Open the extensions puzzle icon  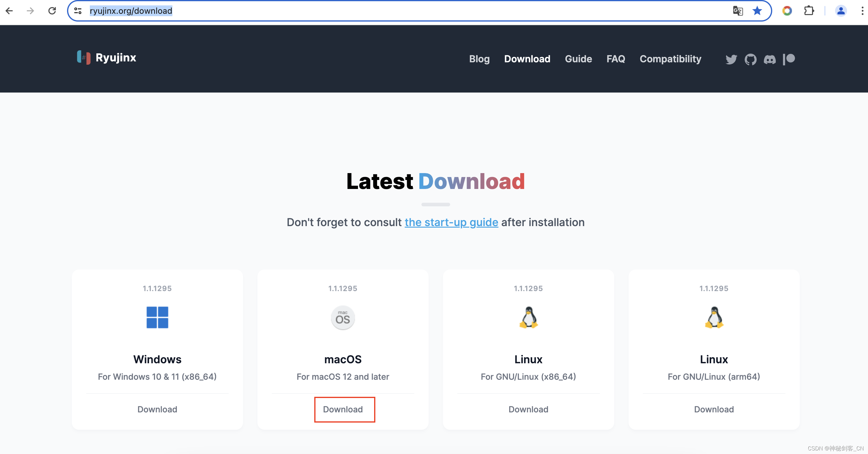pyautogui.click(x=809, y=11)
